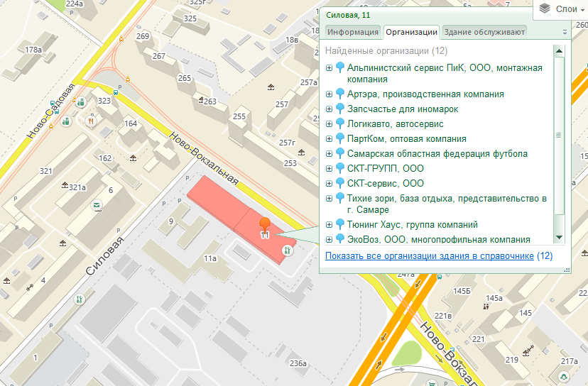Click the orange pin on building 11
Image resolution: width=588 pixels, height=386 pixels.
coord(265,224)
